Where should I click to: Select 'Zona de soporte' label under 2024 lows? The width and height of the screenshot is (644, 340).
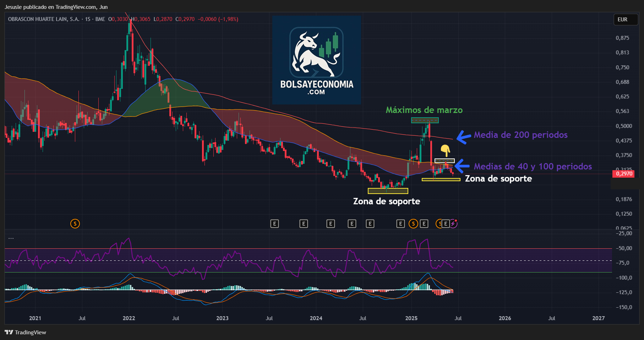pyautogui.click(x=387, y=201)
